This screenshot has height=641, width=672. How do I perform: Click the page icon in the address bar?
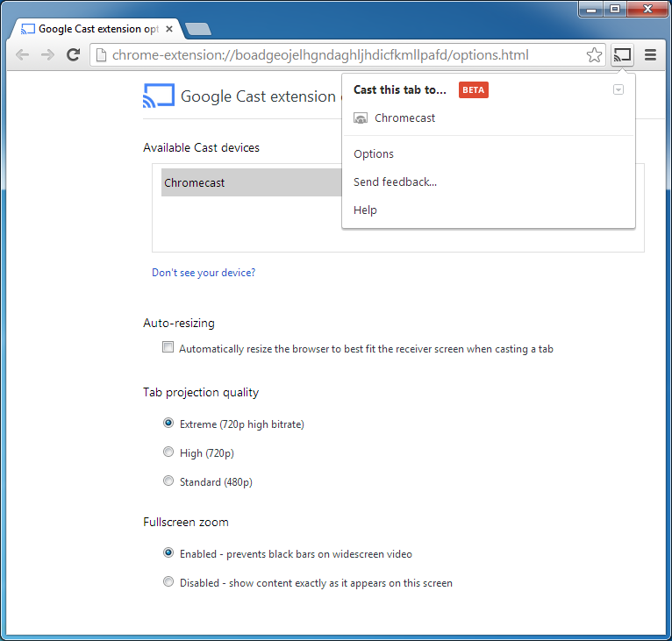101,55
